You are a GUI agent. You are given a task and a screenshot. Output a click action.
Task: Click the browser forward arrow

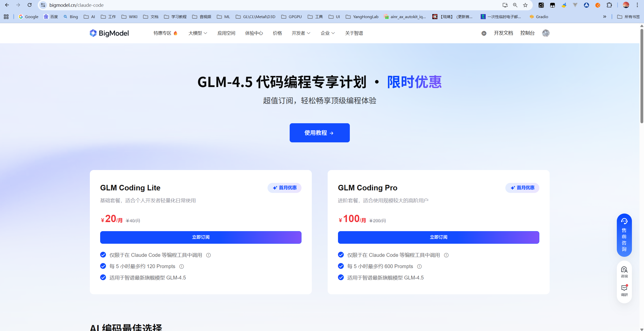tap(18, 5)
